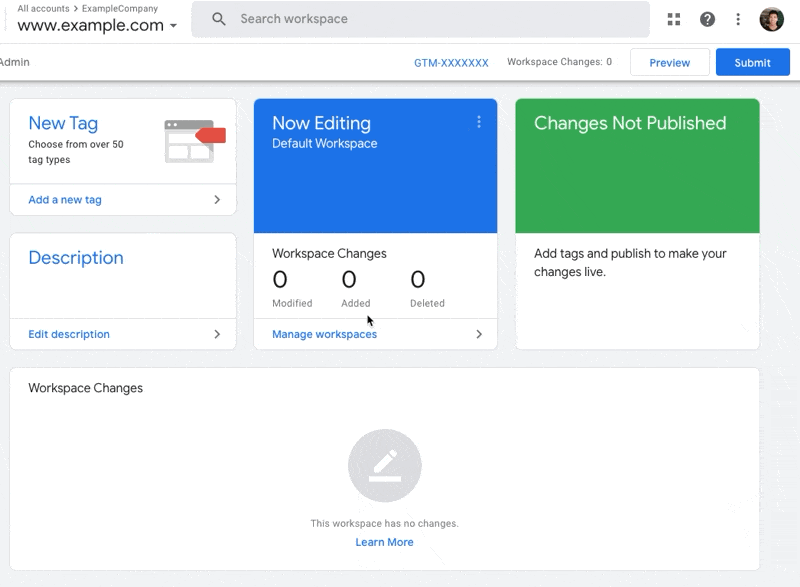800x587 pixels.
Task: Click chevron beside Manage workspaces
Action: [x=479, y=334]
